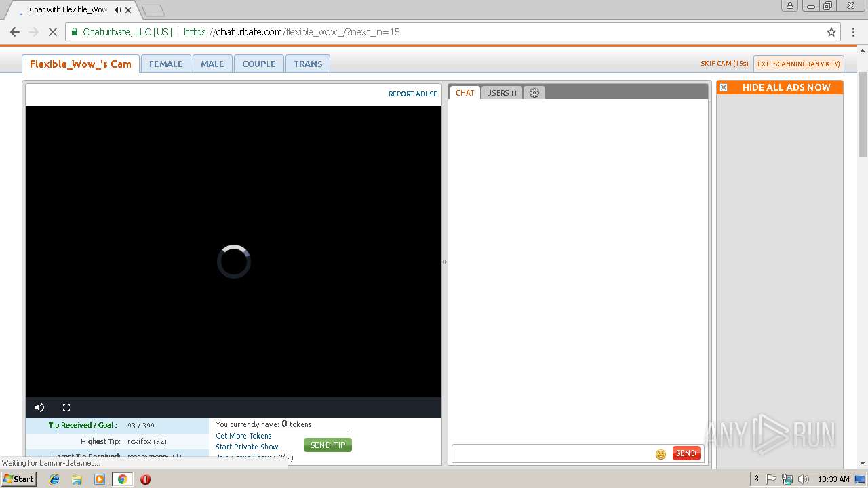Bookmark this page with the star icon
This screenshot has height=488, width=868.
pyautogui.click(x=831, y=32)
